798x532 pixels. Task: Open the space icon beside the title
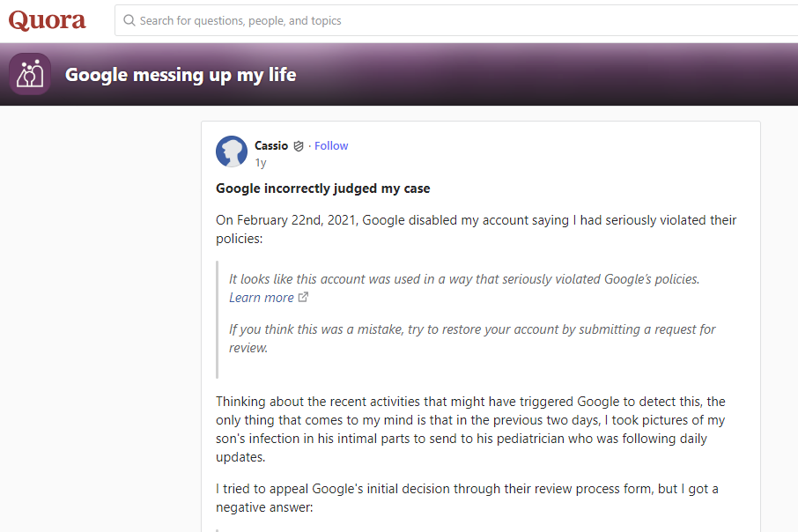[30, 74]
